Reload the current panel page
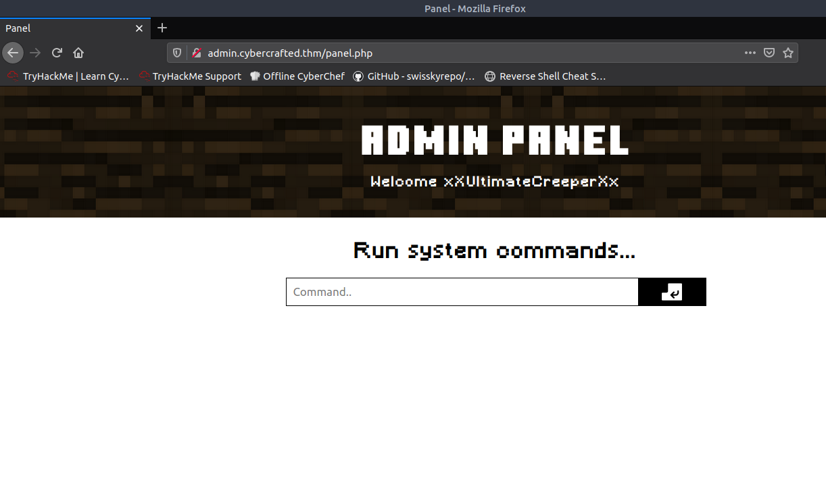Screen dimensions: 826x504 (57, 53)
